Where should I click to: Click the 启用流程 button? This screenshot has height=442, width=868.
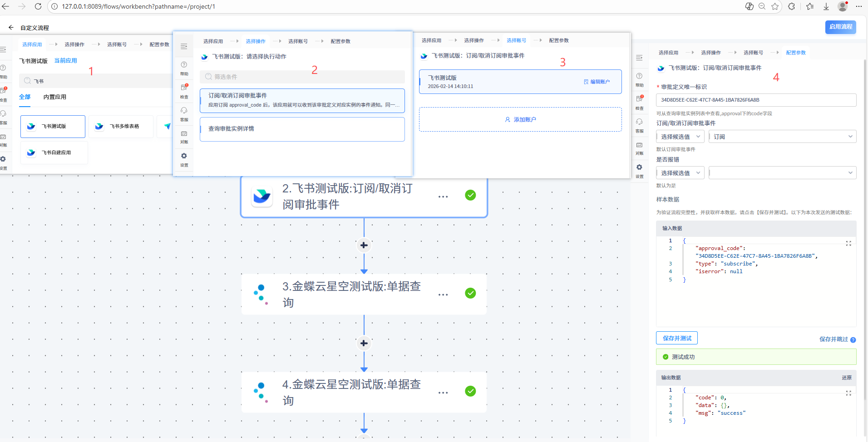pos(840,27)
